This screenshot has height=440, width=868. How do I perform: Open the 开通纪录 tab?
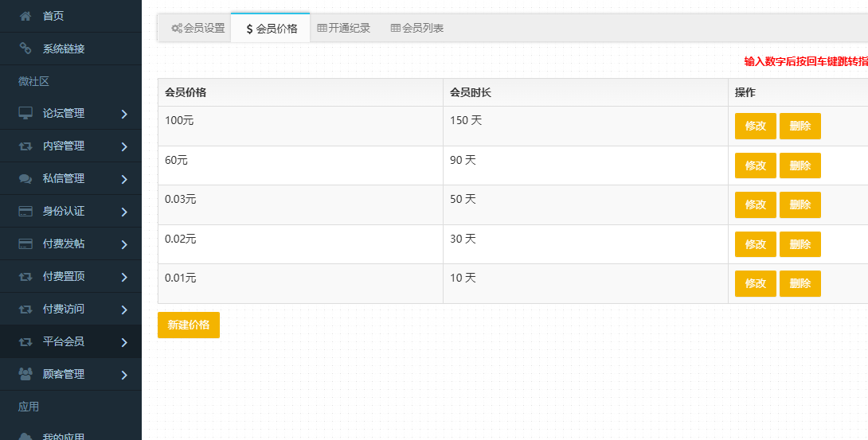point(344,28)
